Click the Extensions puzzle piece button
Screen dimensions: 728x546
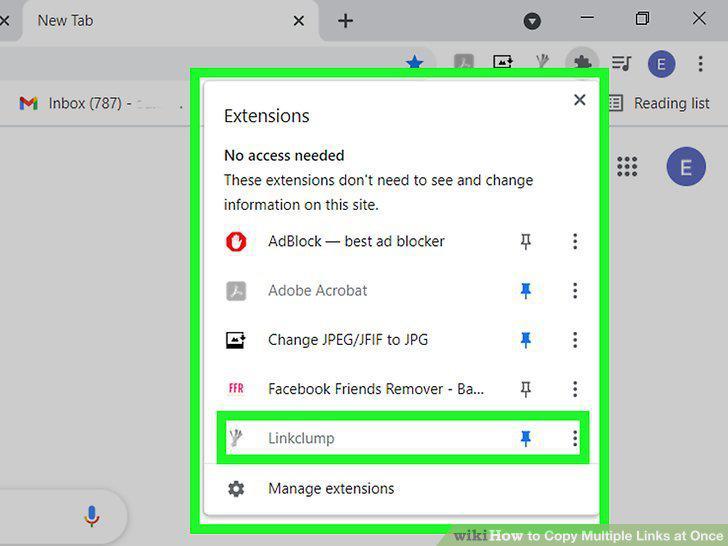point(582,63)
